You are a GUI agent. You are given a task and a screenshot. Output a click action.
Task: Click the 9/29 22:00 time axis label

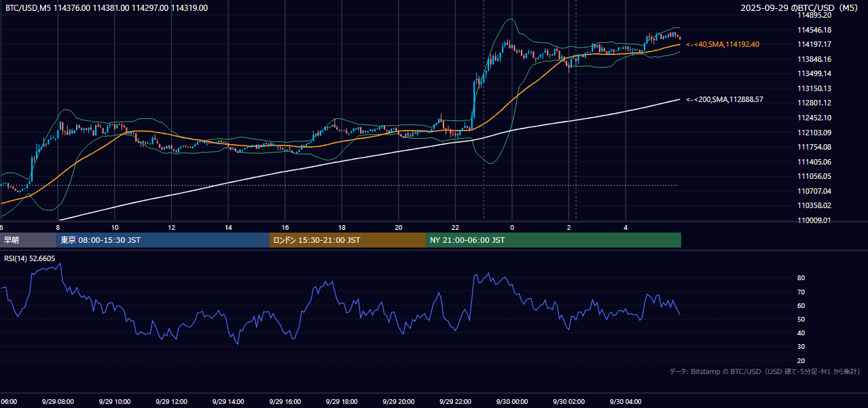pyautogui.click(x=455, y=402)
